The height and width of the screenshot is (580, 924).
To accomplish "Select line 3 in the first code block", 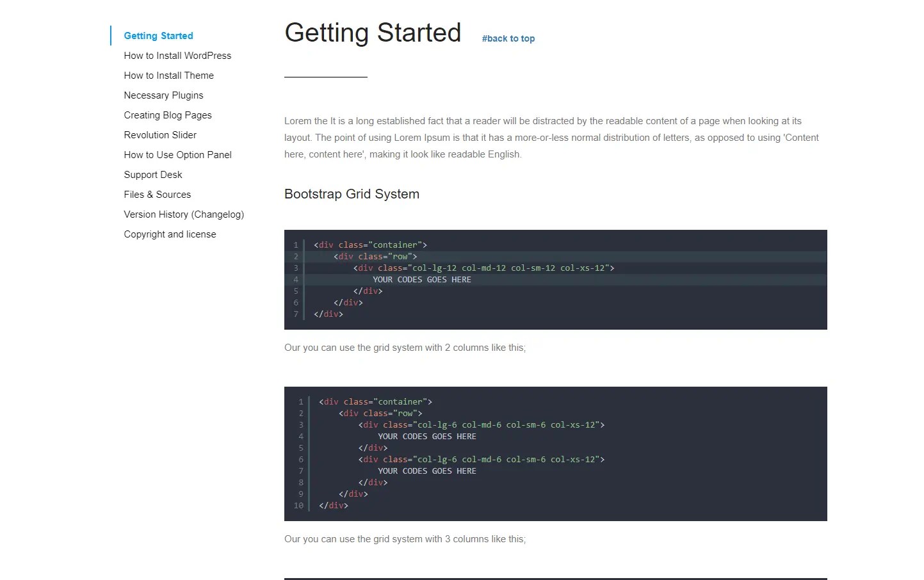I will pyautogui.click(x=483, y=268).
